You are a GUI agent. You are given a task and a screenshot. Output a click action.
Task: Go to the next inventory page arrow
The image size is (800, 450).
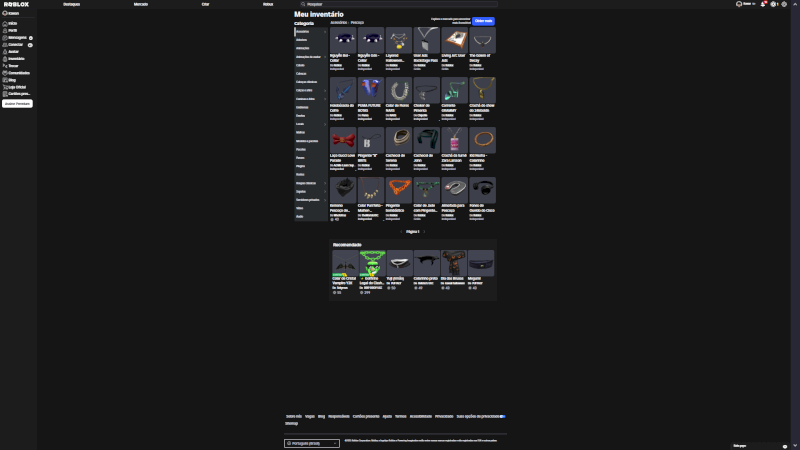coord(424,232)
